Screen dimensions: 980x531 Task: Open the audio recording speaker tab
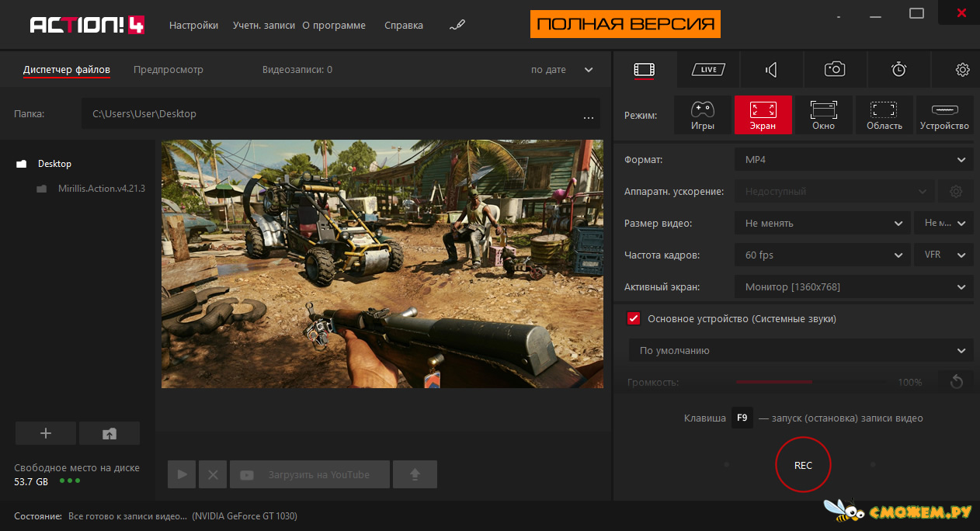pos(771,70)
